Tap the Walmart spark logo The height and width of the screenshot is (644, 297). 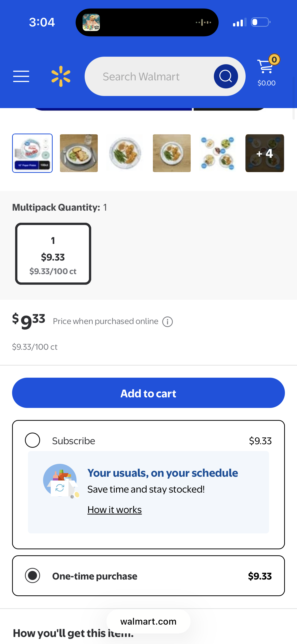pyautogui.click(x=61, y=76)
